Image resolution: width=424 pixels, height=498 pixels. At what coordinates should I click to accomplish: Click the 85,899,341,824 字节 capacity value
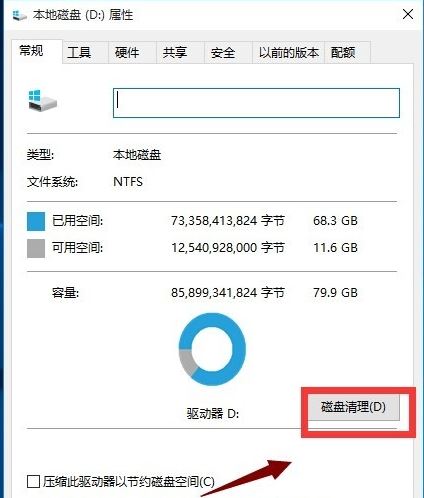(x=228, y=293)
